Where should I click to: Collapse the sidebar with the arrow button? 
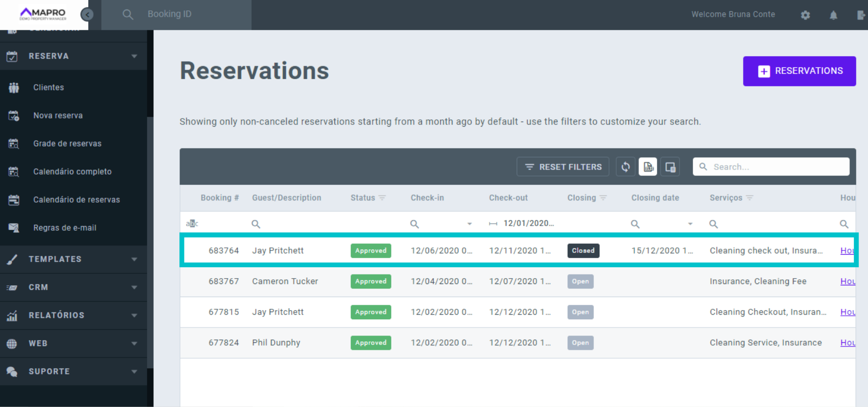[87, 15]
